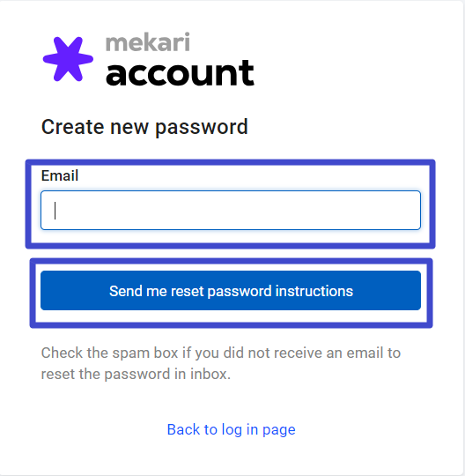The width and height of the screenshot is (465, 476).
Task: Submit the reset password request button
Action: point(231,291)
